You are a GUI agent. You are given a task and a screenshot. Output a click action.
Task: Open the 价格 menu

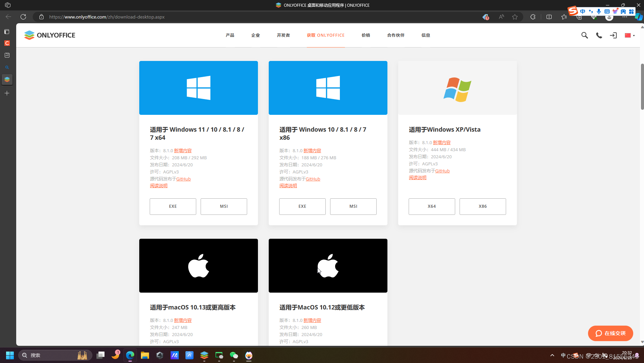[366, 35]
